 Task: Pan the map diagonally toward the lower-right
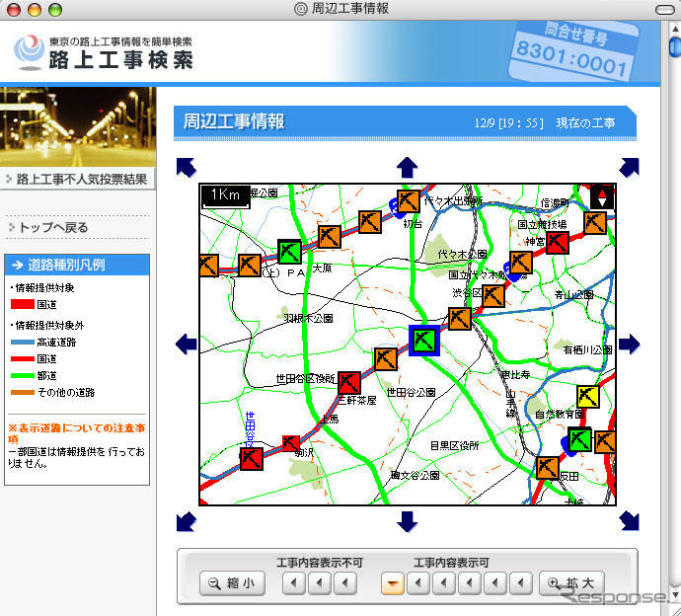click(x=629, y=521)
